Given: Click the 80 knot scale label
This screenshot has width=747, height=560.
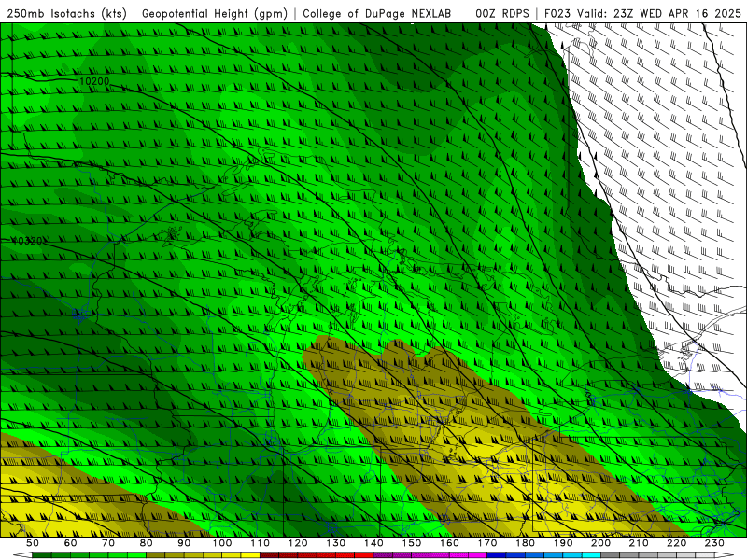Looking at the screenshot, I should click(x=146, y=543).
